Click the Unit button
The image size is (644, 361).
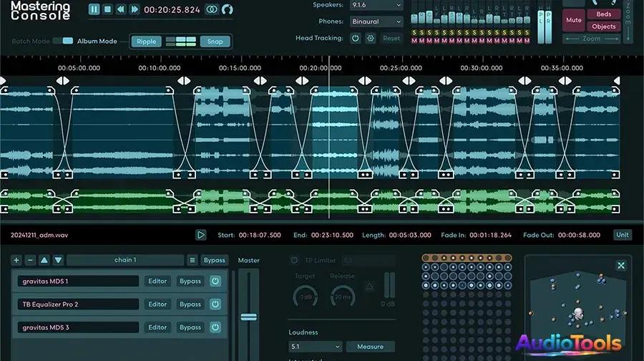tap(622, 235)
